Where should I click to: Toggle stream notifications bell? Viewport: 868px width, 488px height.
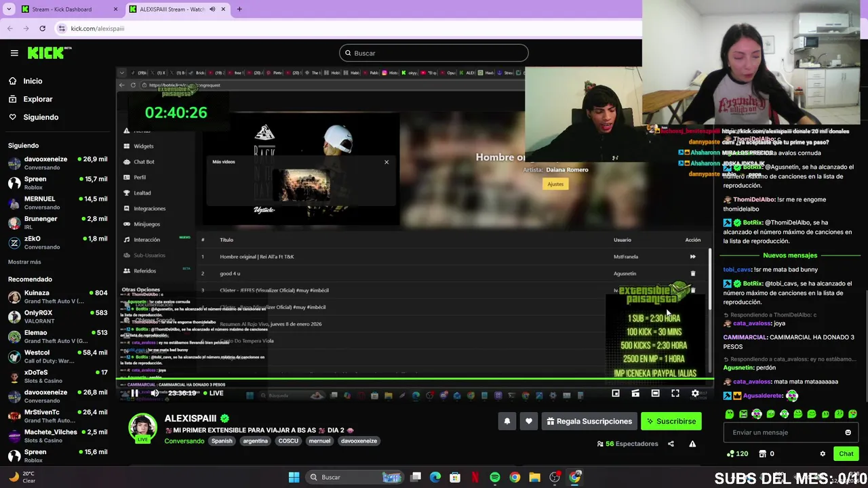pyautogui.click(x=507, y=421)
